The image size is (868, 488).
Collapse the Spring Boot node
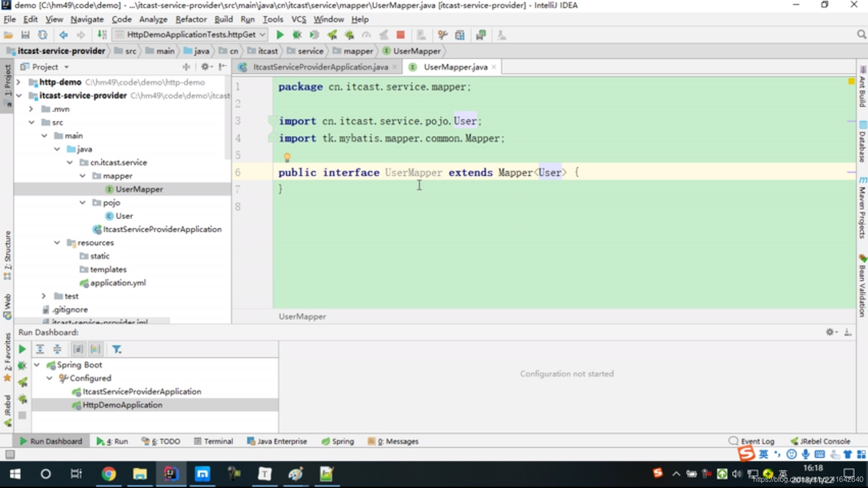pyautogui.click(x=37, y=365)
